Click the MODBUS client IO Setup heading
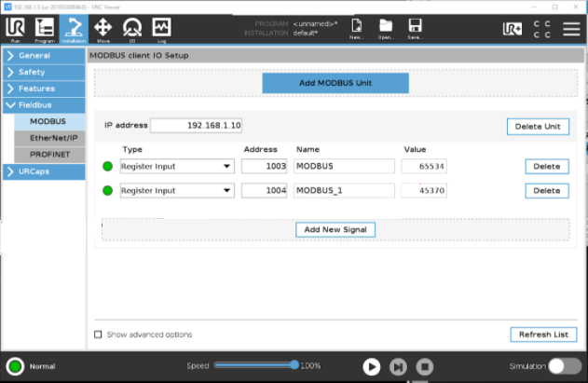 point(139,56)
